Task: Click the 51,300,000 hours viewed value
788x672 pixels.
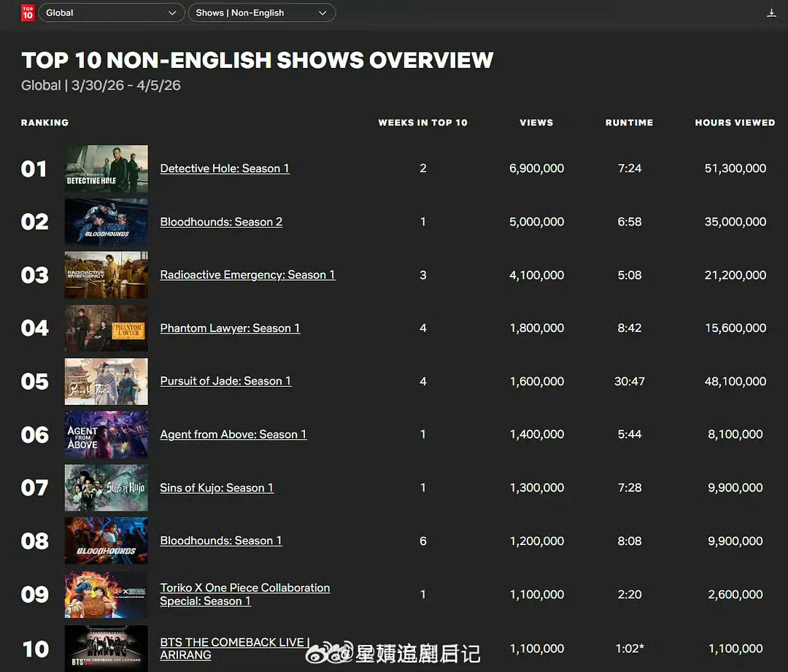Action: 735,169
